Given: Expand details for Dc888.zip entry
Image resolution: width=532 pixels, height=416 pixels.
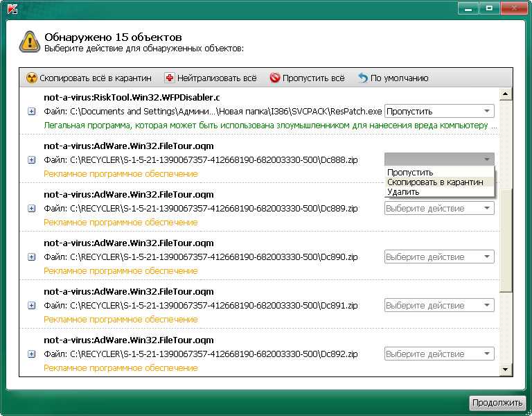Looking at the screenshot, I should [31, 160].
